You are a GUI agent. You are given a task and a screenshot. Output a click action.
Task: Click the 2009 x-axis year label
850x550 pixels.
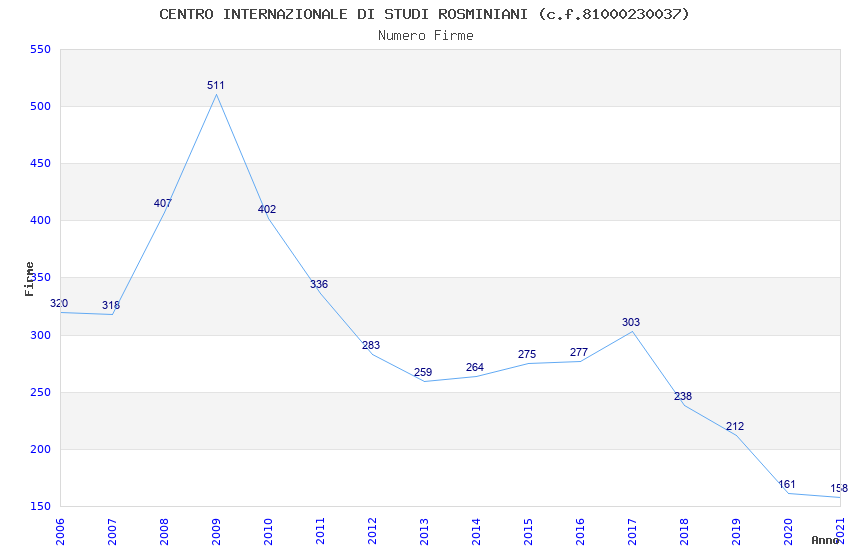[x=216, y=532]
